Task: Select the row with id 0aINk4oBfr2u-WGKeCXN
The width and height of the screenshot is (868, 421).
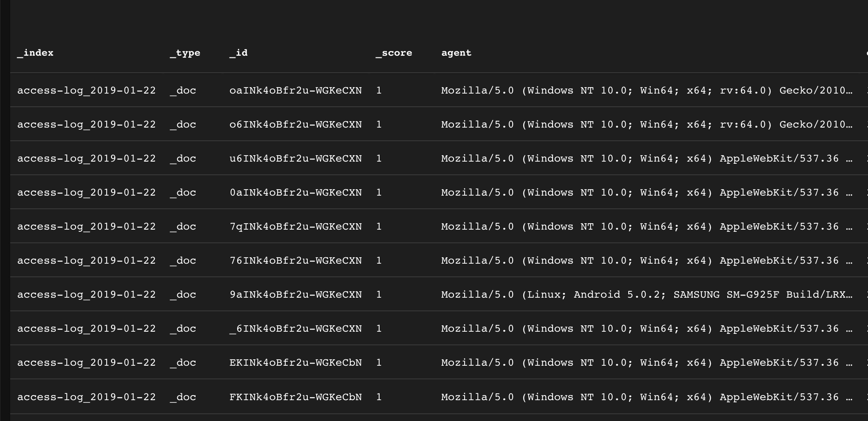Action: (439, 192)
